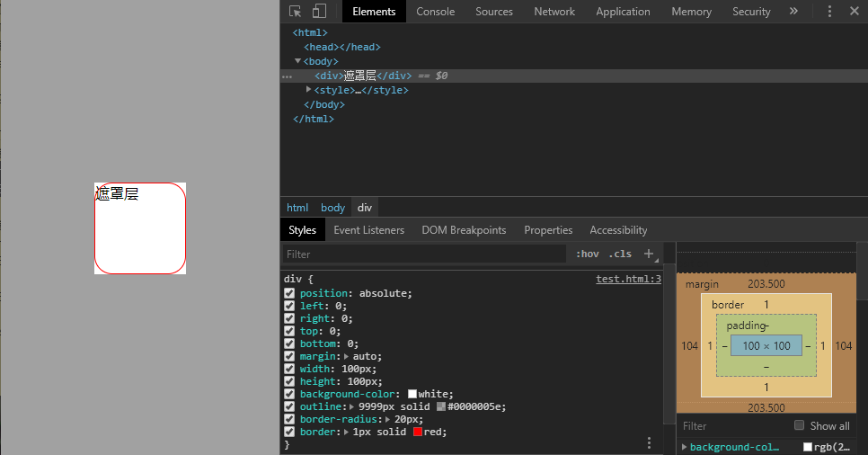Open the DevTools customize menu dots
Screen dimensions: 868x455
[829, 11]
